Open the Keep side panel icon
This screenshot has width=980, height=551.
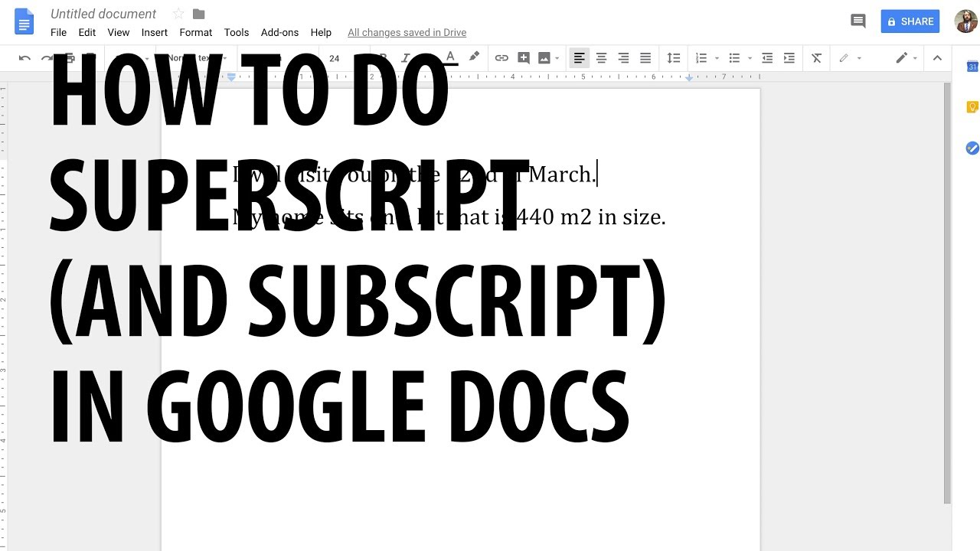[x=972, y=107]
